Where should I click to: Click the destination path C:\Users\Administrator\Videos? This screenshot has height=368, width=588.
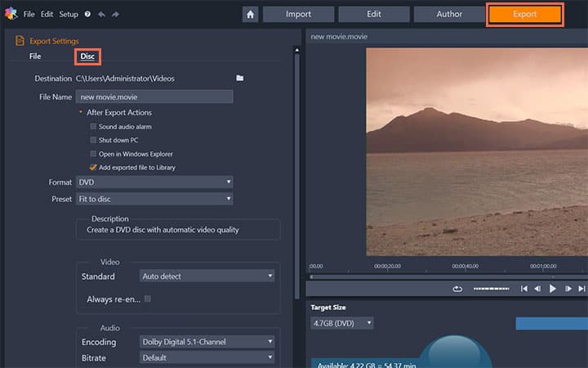[125, 79]
